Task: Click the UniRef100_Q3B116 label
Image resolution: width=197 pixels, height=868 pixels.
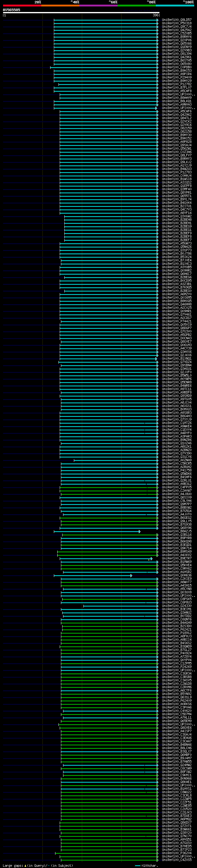Action: pos(177,535)
